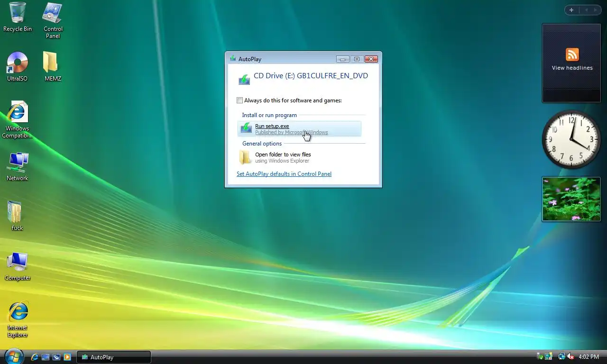Run setup.exe from AutoPlay
Image resolution: width=607 pixels, height=364 pixels.
[299, 129]
